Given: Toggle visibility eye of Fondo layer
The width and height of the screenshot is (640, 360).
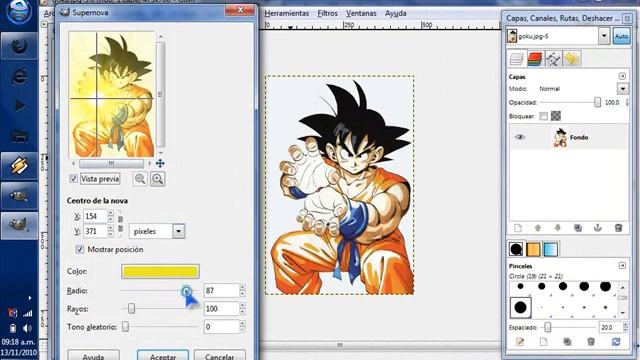Looking at the screenshot, I should point(520,138).
